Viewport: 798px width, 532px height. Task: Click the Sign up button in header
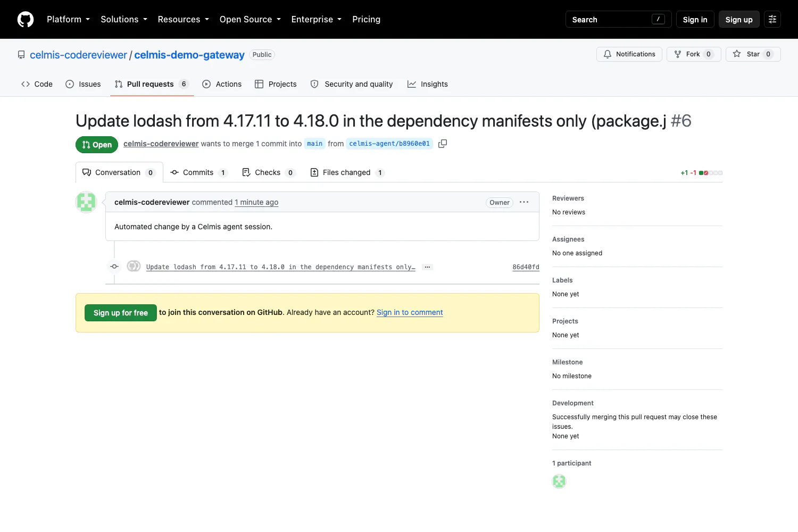739,19
